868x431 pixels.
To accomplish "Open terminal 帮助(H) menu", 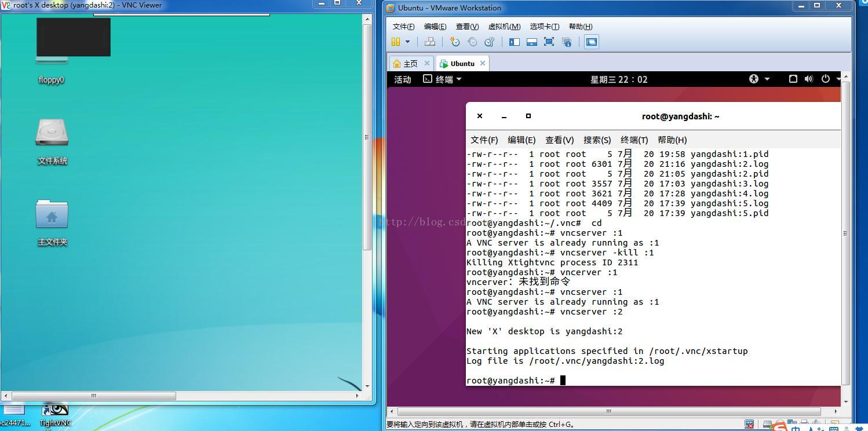I will point(672,140).
